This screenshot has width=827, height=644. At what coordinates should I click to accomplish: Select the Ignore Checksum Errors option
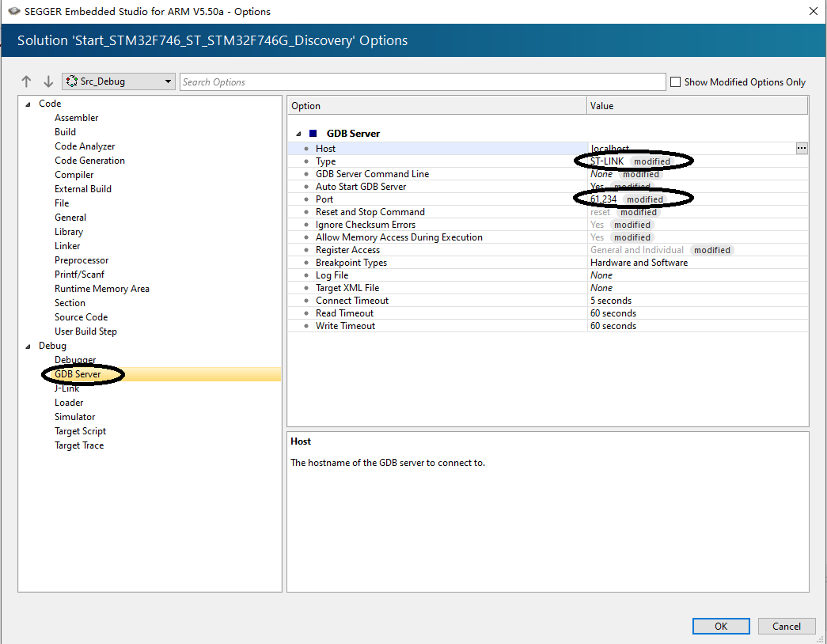(548, 224)
